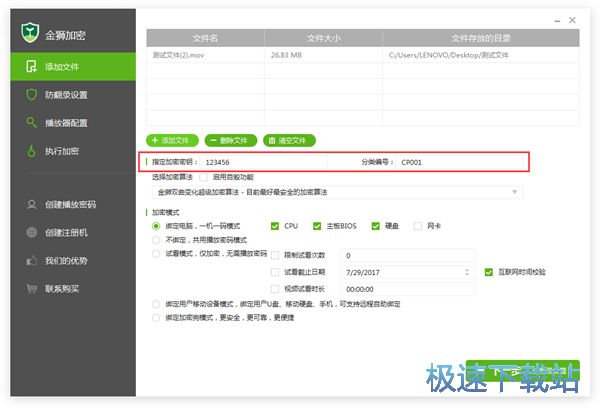
Task: Click the green 添加文件 button
Action: point(173,140)
